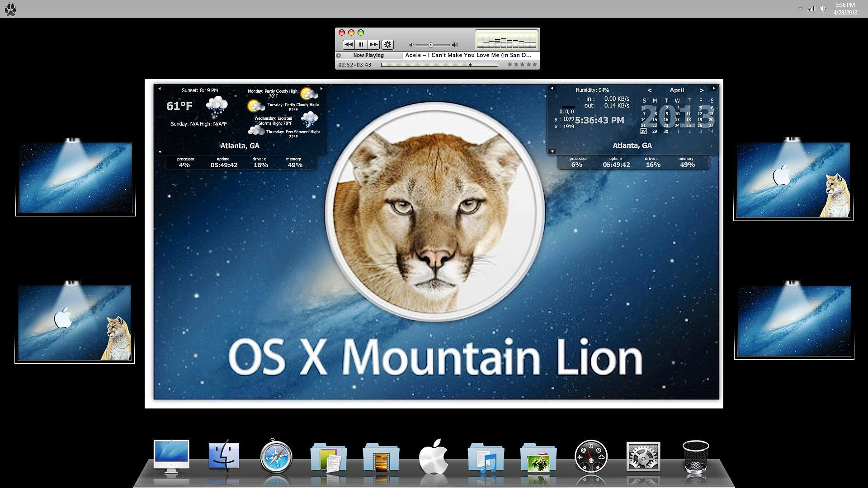The width and height of the screenshot is (868, 488).
Task: Click Monday partly cloudy forecast icon
Action: [309, 94]
